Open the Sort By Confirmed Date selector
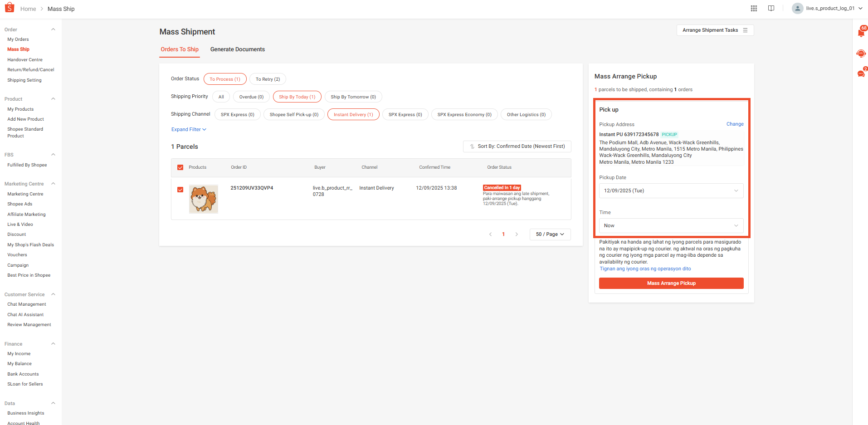The width and height of the screenshot is (868, 425). point(517,147)
